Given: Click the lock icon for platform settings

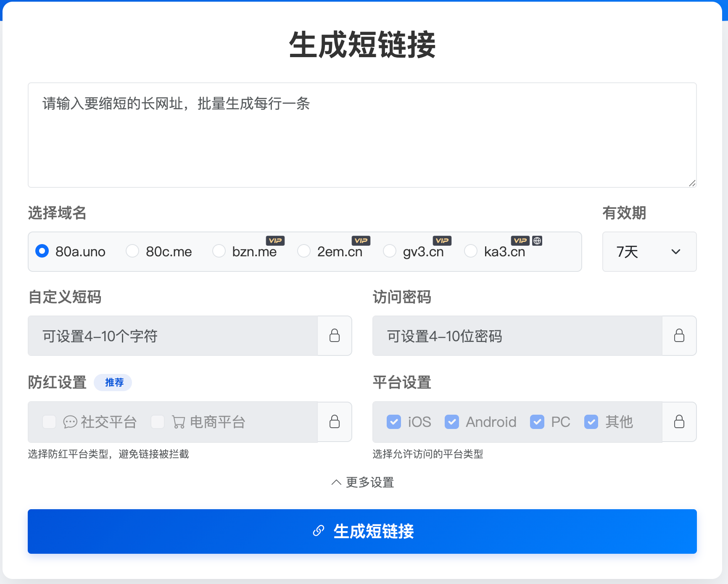Looking at the screenshot, I should [x=679, y=421].
